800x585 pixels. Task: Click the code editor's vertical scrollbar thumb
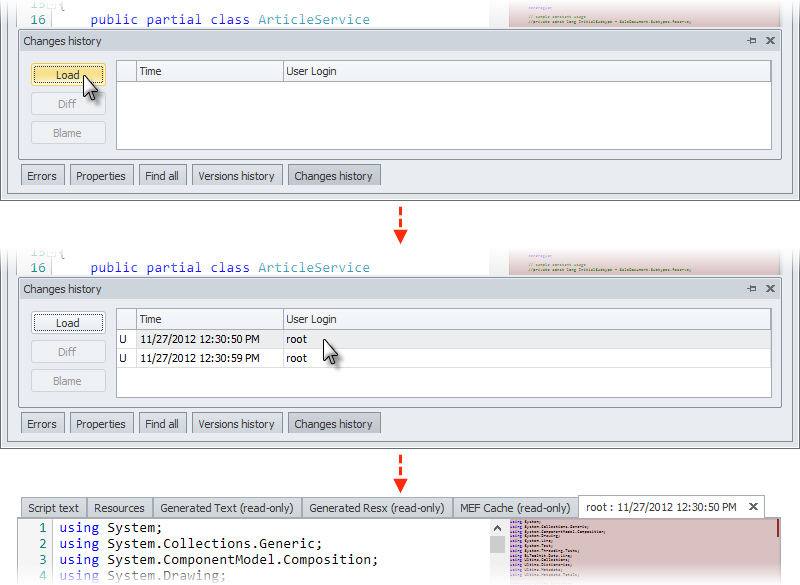[497, 545]
